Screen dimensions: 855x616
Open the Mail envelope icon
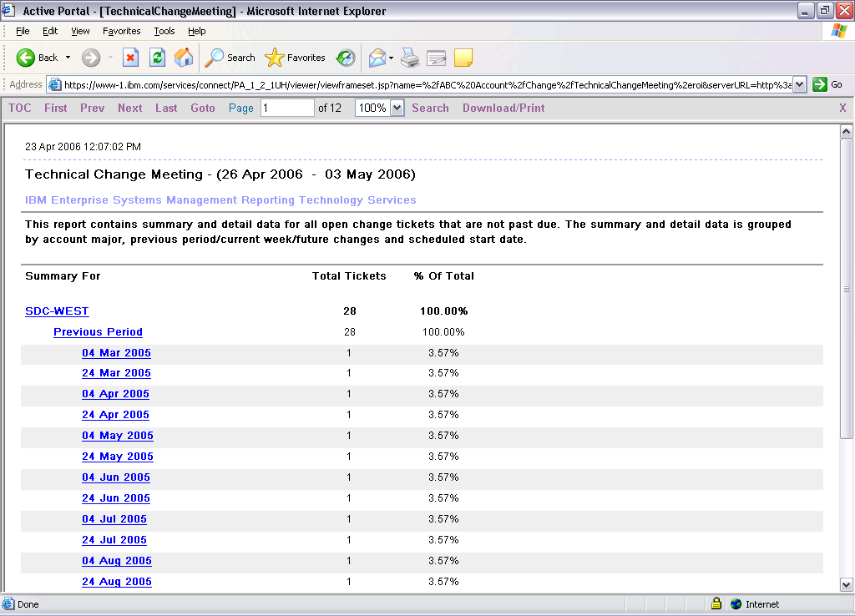point(377,58)
